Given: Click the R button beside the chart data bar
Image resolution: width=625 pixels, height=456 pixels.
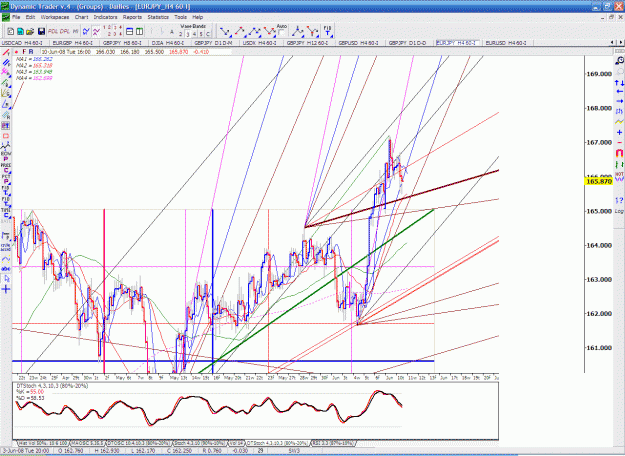Looking at the screenshot, I should (x=31, y=52).
